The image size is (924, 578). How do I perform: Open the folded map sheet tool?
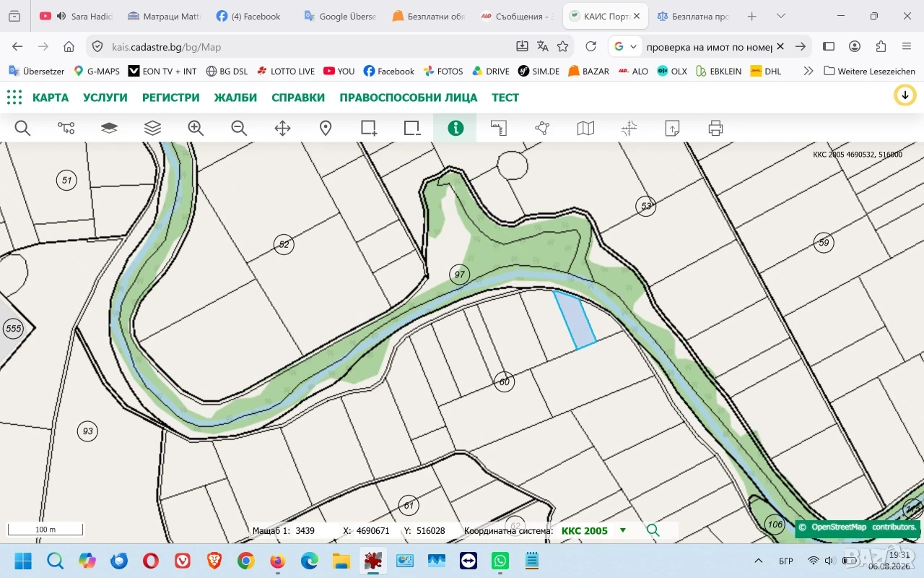click(585, 128)
